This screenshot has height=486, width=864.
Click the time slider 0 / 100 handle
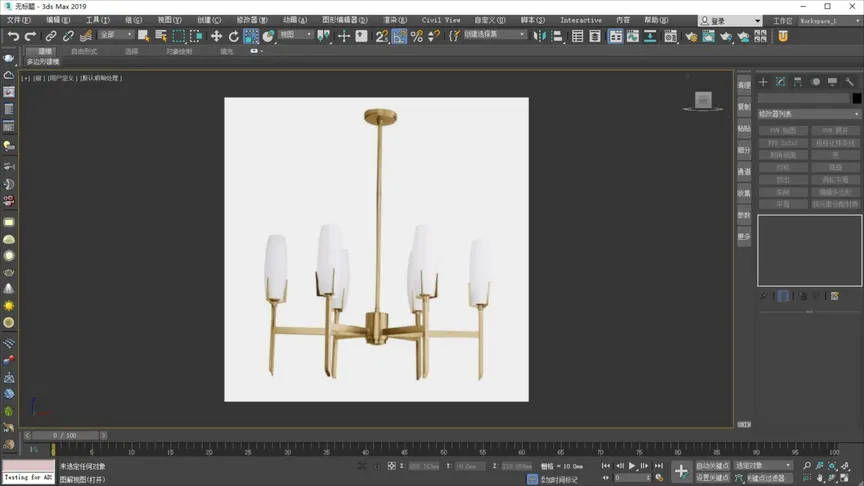click(65, 435)
